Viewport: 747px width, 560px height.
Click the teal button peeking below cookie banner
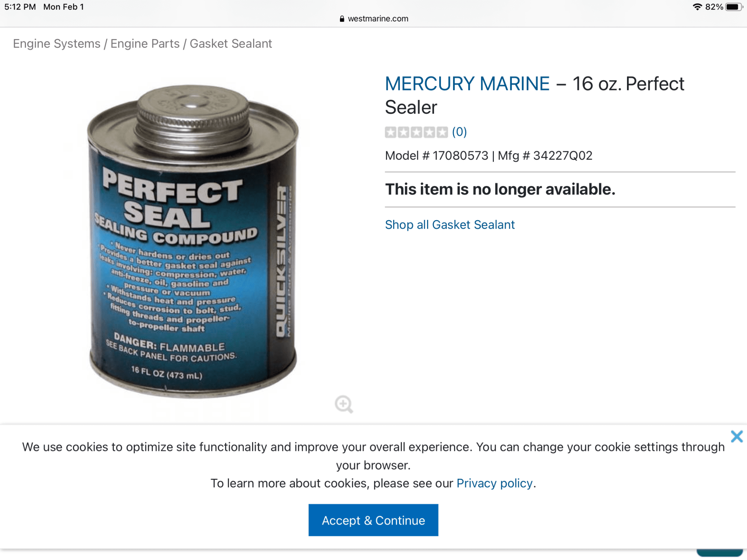(720, 553)
